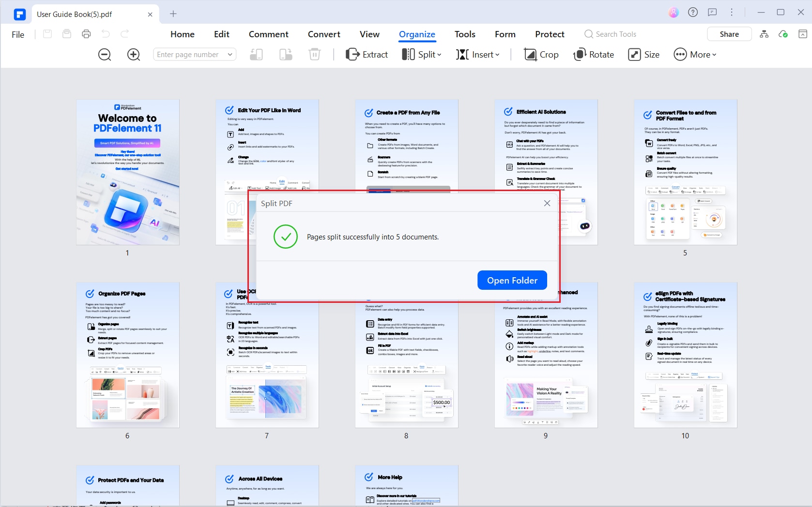This screenshot has height=507, width=812.
Task: Switch to the Tools tab
Action: coord(465,34)
